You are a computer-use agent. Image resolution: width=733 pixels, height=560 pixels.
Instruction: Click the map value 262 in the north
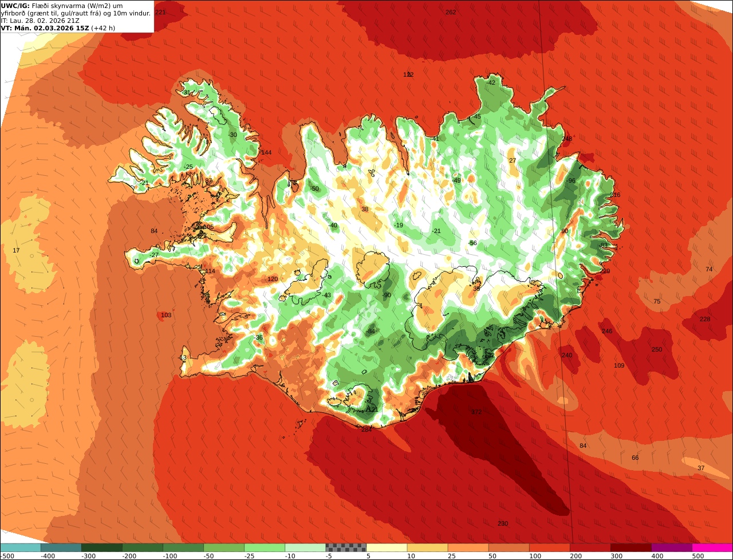coord(451,12)
